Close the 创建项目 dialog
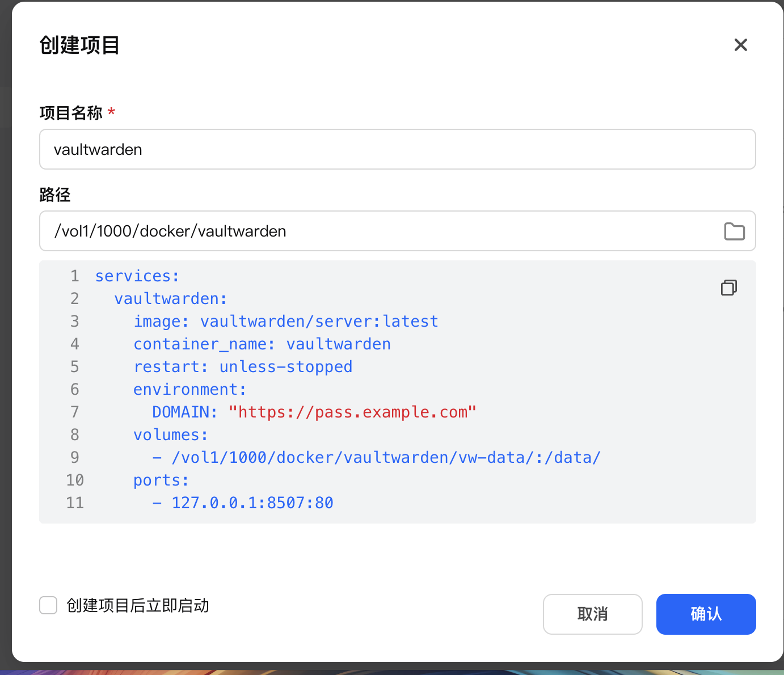 740,45
